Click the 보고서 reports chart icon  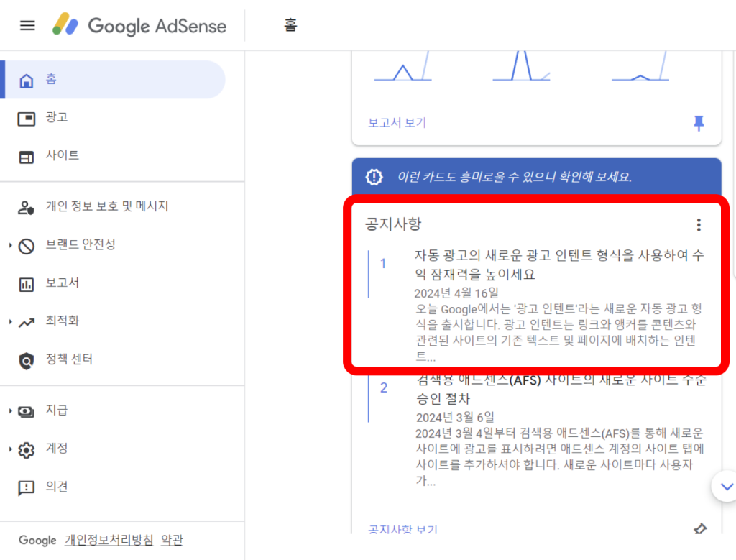(27, 285)
